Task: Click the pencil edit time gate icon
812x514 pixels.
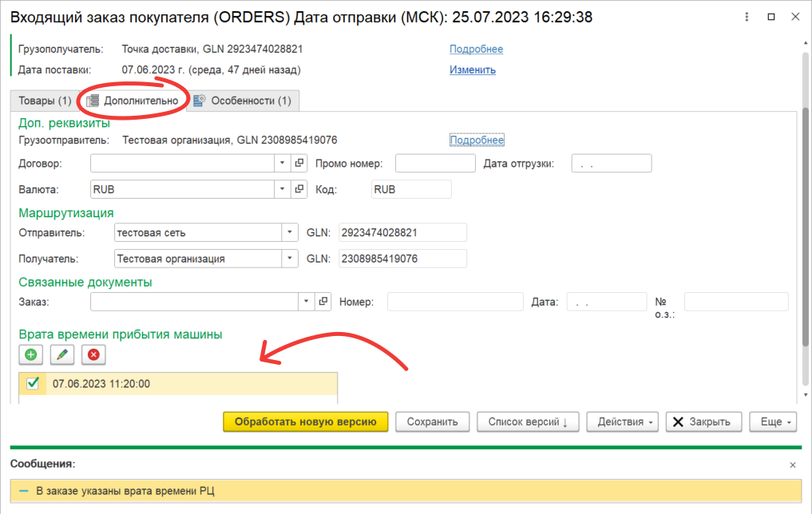Action: [x=62, y=354]
